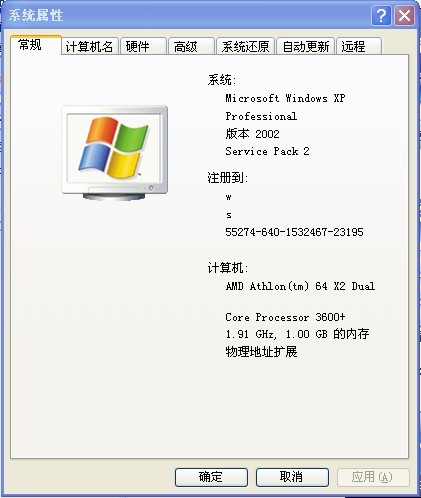Confirm with the 确定 button
Viewport: 421px width, 498px height.
click(211, 477)
